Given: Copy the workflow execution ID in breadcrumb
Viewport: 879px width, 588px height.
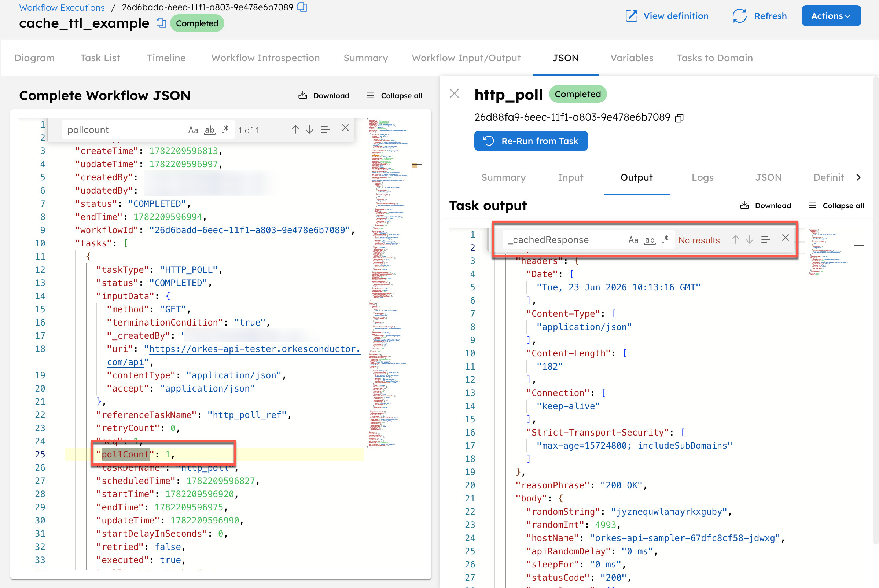Looking at the screenshot, I should tap(302, 7).
